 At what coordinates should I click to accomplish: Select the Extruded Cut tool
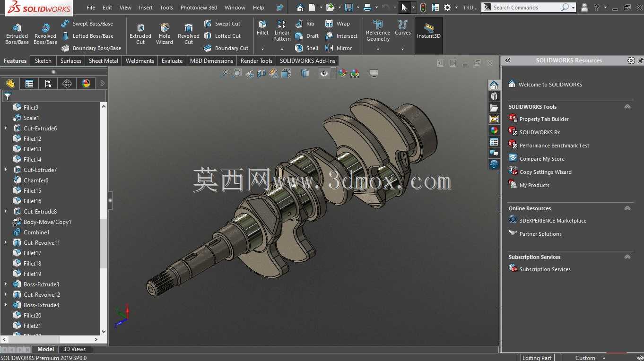140,34
